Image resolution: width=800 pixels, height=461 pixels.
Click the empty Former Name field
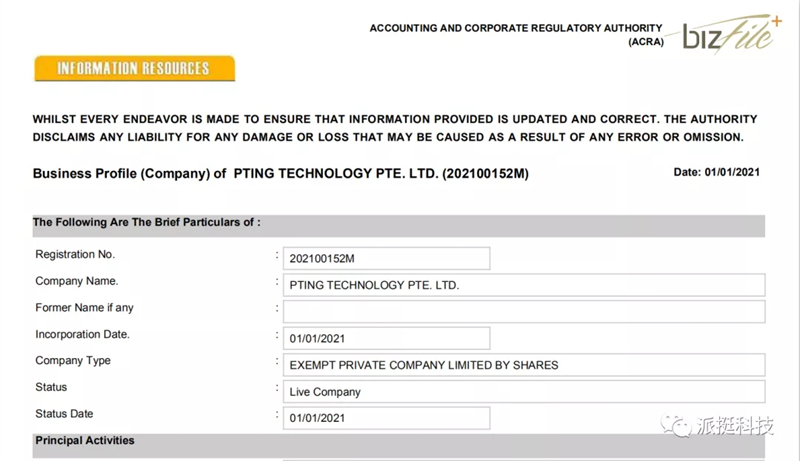click(523, 311)
